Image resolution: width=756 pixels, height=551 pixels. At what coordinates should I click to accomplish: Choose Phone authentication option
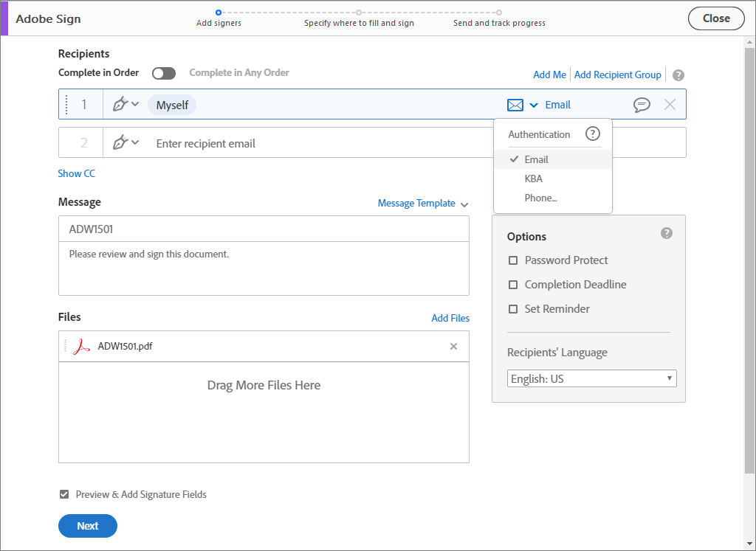coord(540,198)
